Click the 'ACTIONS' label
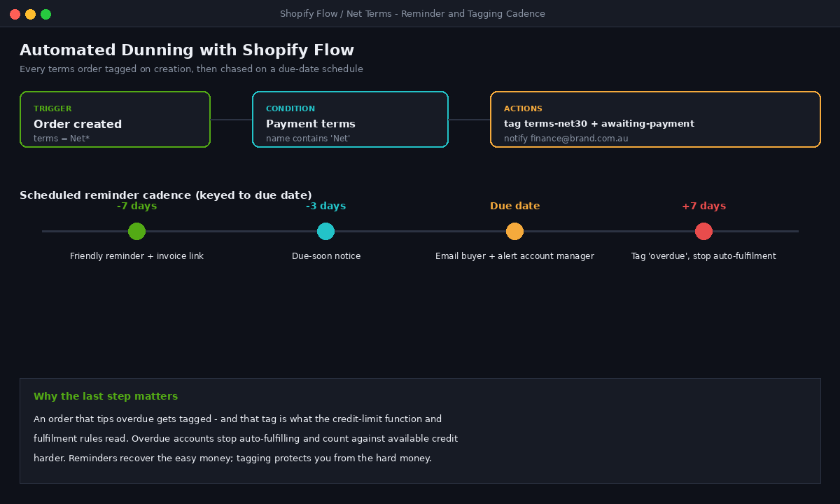This screenshot has width=840, height=504. pos(523,109)
